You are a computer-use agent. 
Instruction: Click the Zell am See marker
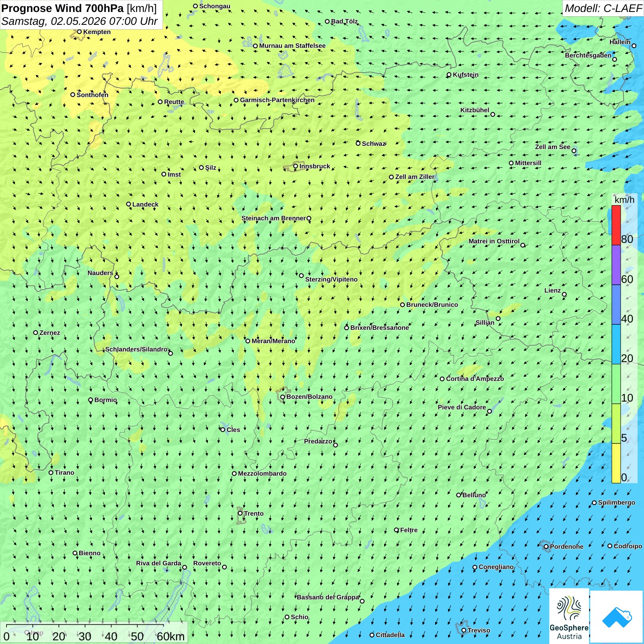(574, 151)
